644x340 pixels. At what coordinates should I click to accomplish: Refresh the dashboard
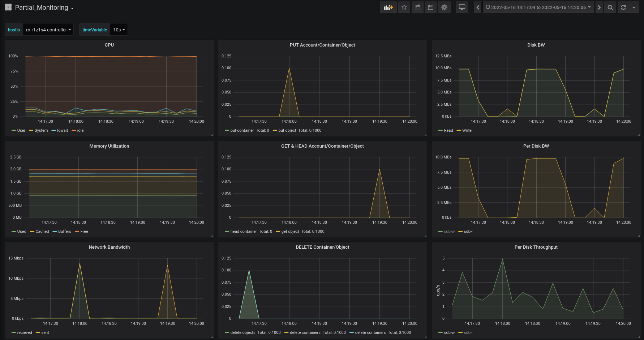click(x=623, y=7)
